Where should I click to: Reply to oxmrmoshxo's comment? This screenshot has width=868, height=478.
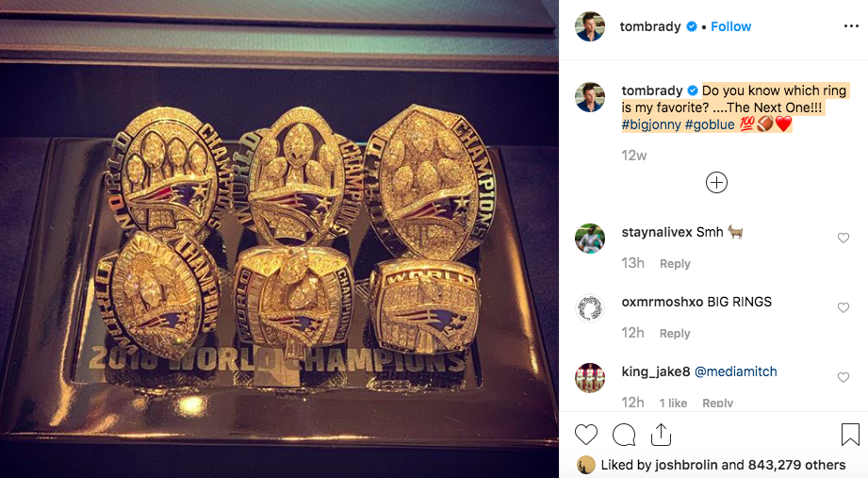(x=675, y=334)
